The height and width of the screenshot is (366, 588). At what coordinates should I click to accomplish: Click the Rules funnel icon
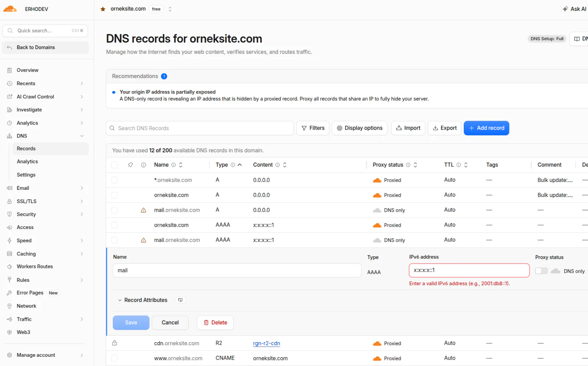10,280
